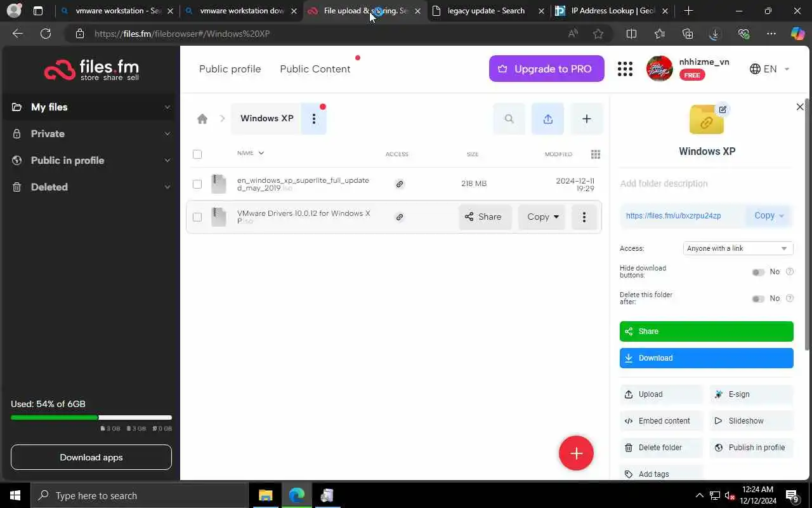Open Copy dropdown for VMware Drivers row
The image size is (812, 508).
(542, 217)
